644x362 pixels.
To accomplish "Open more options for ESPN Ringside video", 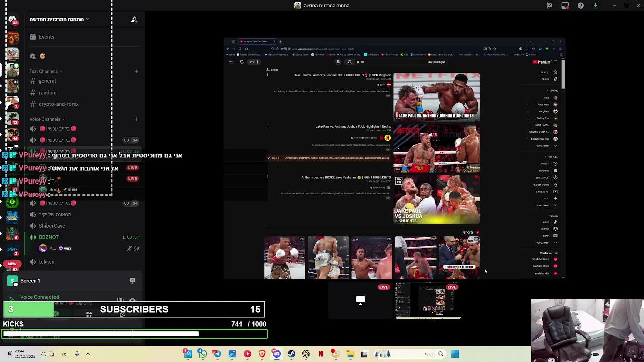I will pos(268,75).
